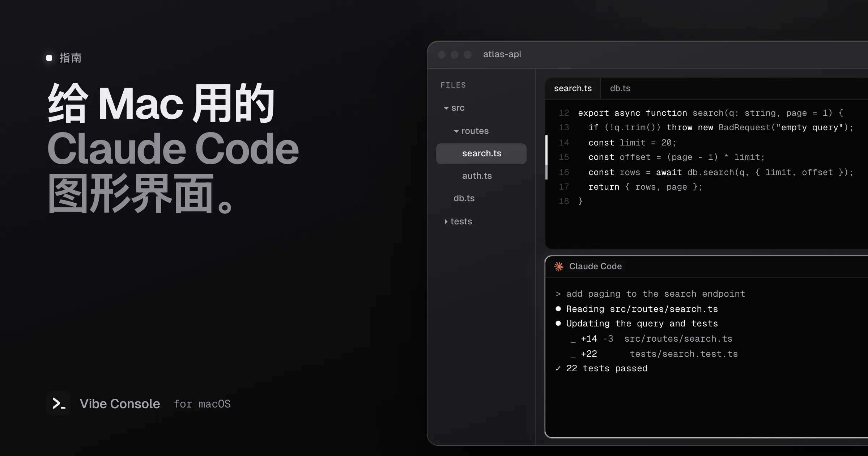Screen dimensions: 868x456
Task: Click the Vibe Console terminal logo icon
Action: click(x=59, y=403)
